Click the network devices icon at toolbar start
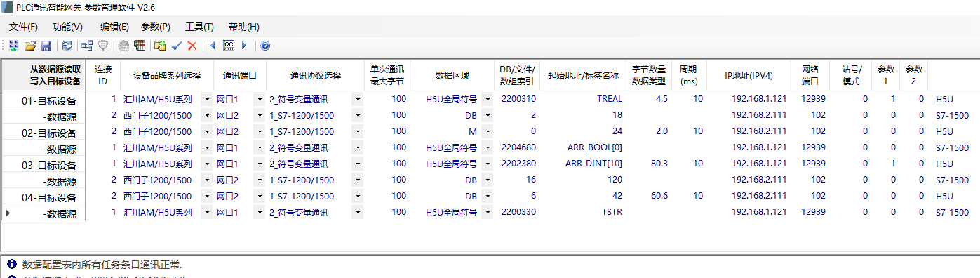Viewport: 980px width, 278px height. coord(13,46)
